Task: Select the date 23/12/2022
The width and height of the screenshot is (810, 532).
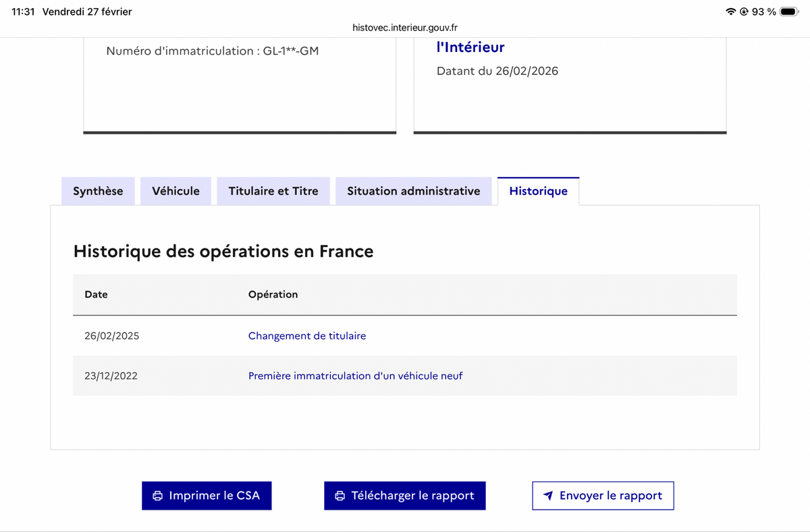Action: click(x=111, y=376)
